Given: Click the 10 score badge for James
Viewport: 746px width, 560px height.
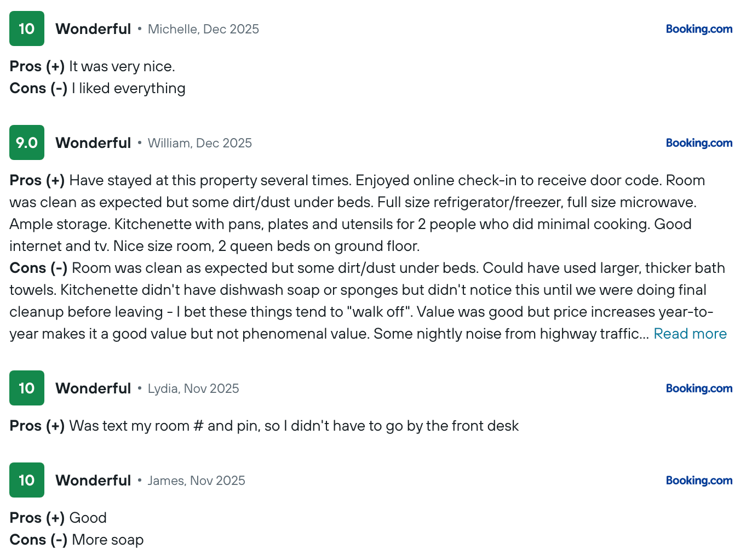Looking at the screenshot, I should pos(27,480).
